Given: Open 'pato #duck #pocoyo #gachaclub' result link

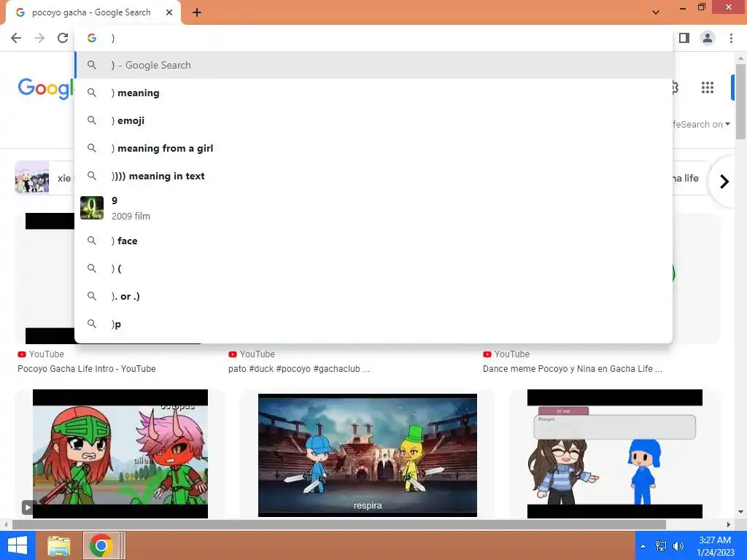Looking at the screenshot, I should 298,368.
